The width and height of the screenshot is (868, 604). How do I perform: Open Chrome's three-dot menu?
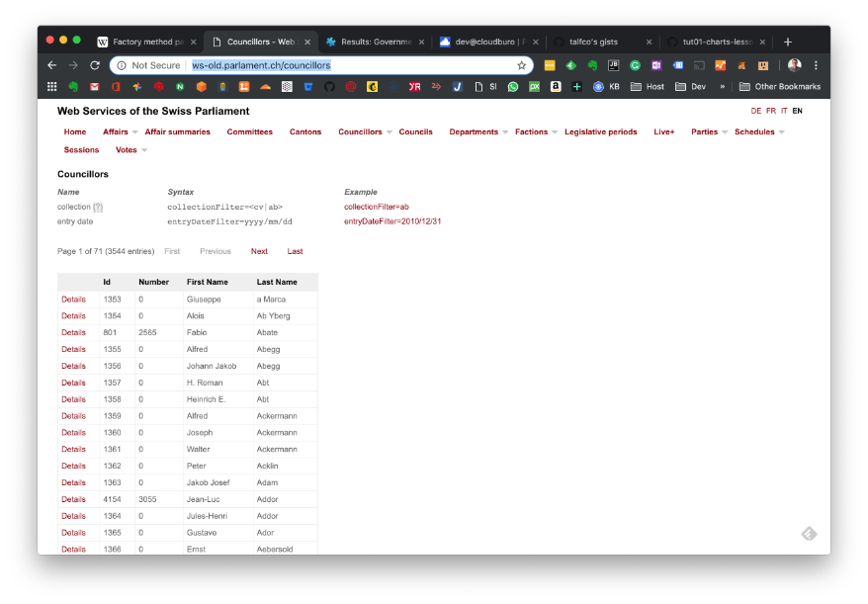(x=816, y=65)
